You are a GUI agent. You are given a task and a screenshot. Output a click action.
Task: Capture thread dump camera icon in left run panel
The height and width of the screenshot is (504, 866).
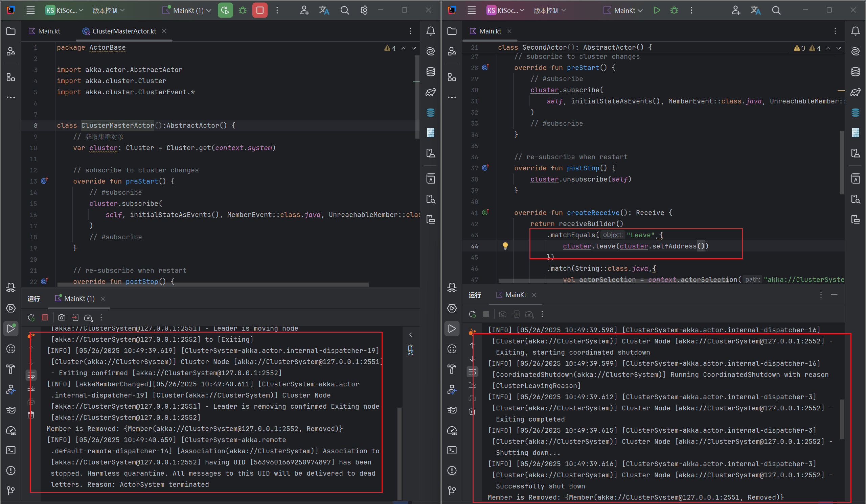62,317
